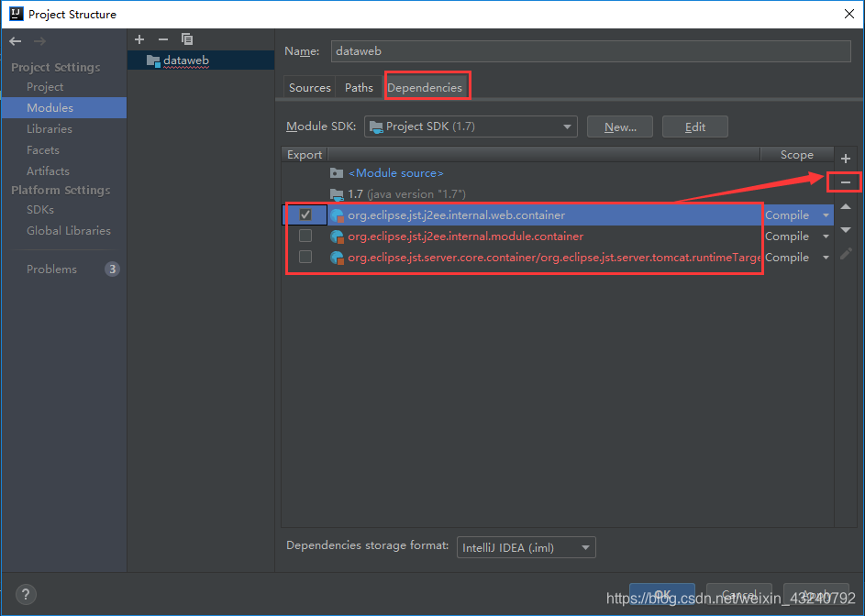Screen dimensions: 865x616
Task: Open Artifacts settings
Action: click(48, 170)
